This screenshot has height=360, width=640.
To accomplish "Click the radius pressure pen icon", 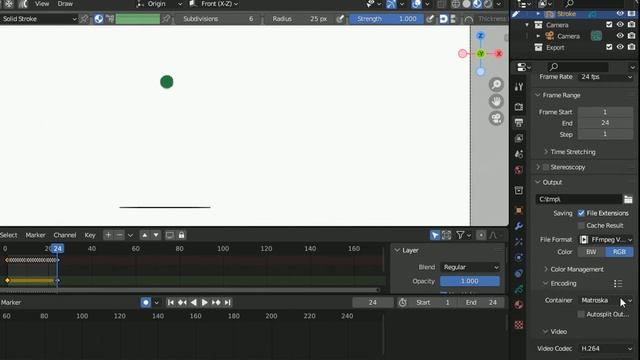I will click(340, 19).
